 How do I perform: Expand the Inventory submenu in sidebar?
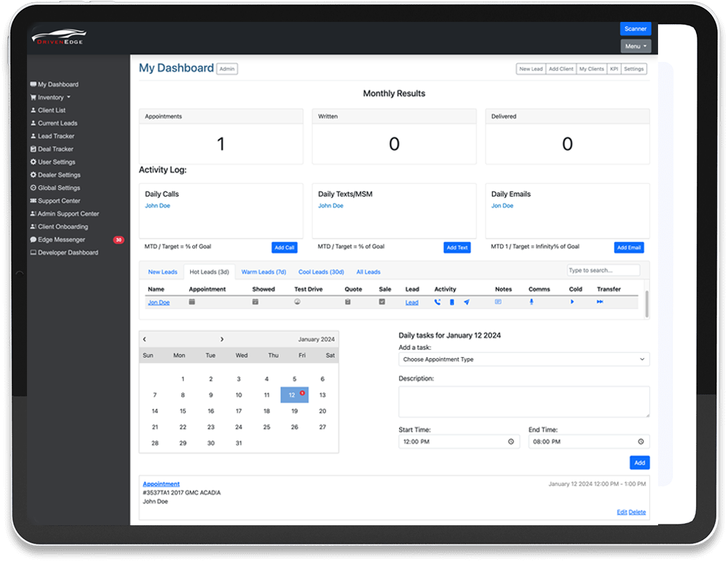(54, 97)
